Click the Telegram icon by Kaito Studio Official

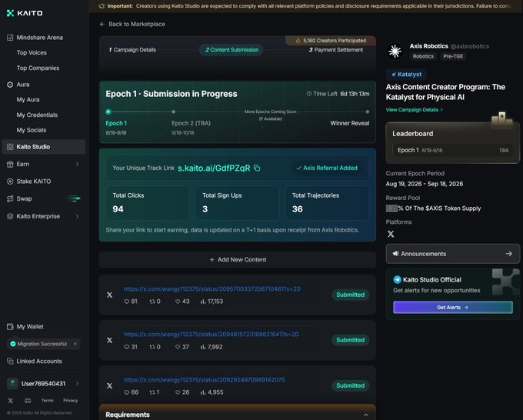398,280
